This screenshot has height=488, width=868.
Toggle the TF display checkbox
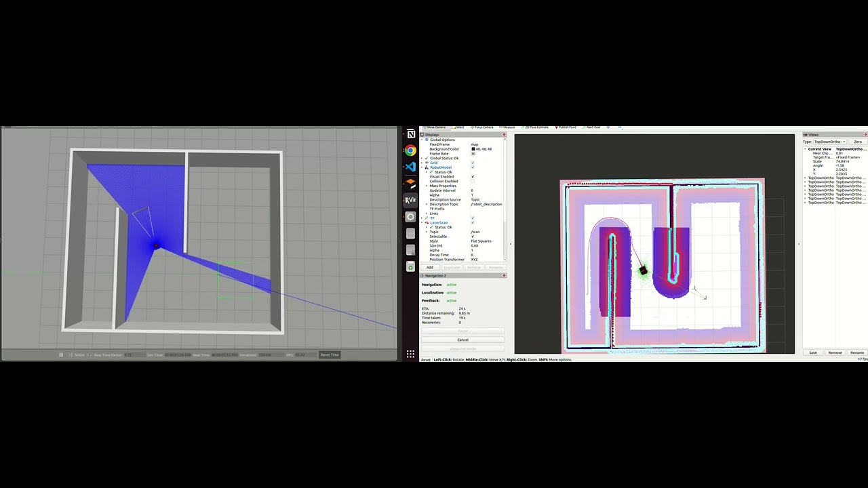pyautogui.click(x=473, y=218)
